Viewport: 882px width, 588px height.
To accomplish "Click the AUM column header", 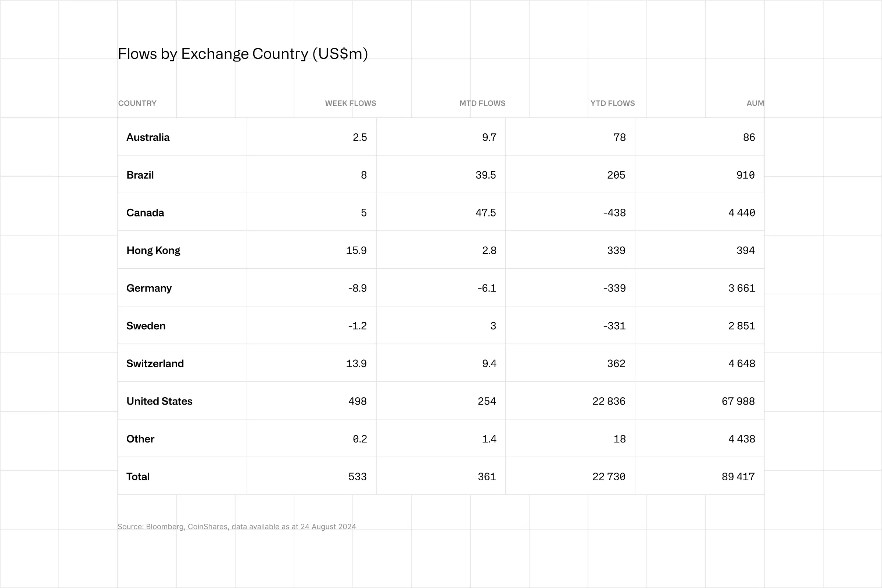I will 755,103.
